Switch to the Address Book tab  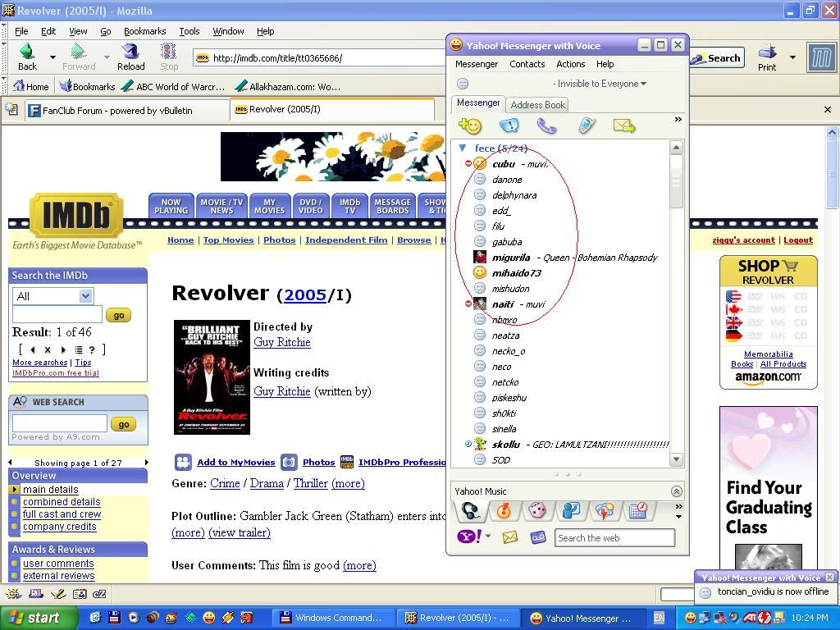(x=537, y=105)
